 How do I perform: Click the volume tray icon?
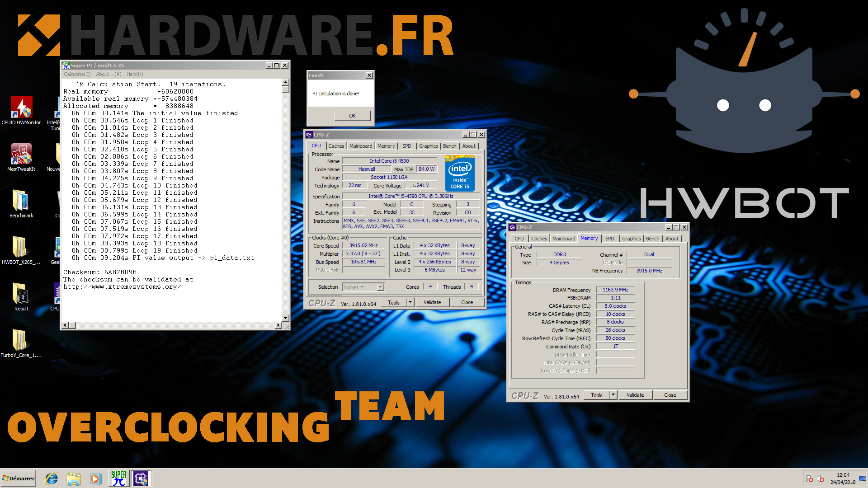tap(821, 479)
